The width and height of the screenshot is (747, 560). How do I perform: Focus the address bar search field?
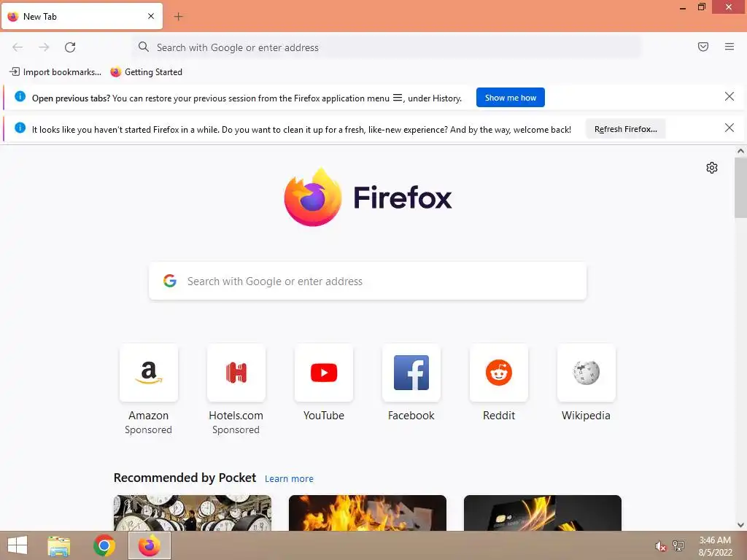pos(387,47)
